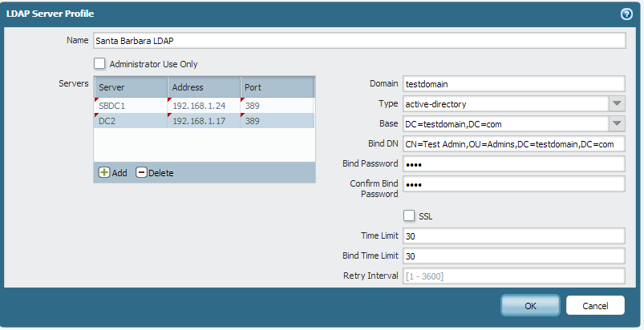
Task: Focus the Retry Interval field
Action: click(513, 276)
